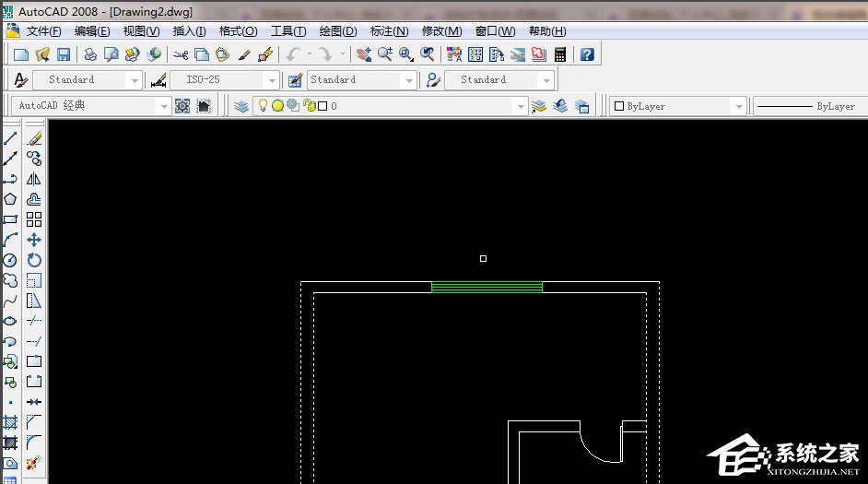Screen dimensions: 868x484
Task: Select the Circle tool
Action: tap(11, 260)
